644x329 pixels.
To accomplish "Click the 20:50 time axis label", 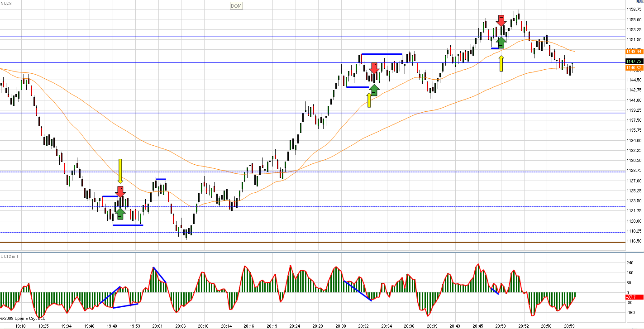I will [x=501, y=326].
